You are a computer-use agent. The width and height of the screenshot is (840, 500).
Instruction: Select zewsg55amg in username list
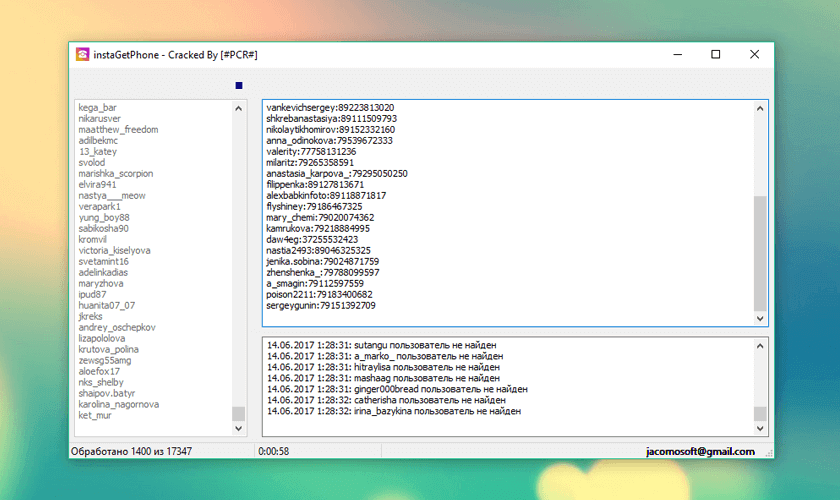104,360
